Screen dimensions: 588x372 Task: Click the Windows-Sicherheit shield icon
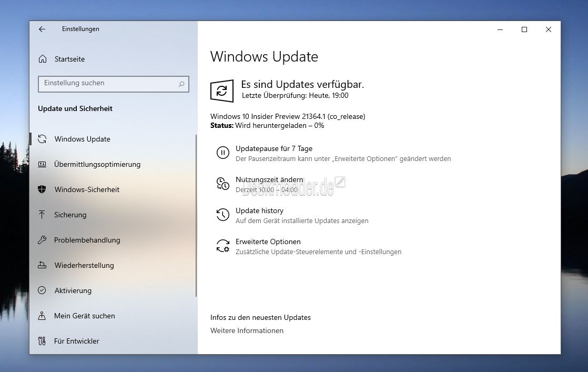pyautogui.click(x=42, y=189)
